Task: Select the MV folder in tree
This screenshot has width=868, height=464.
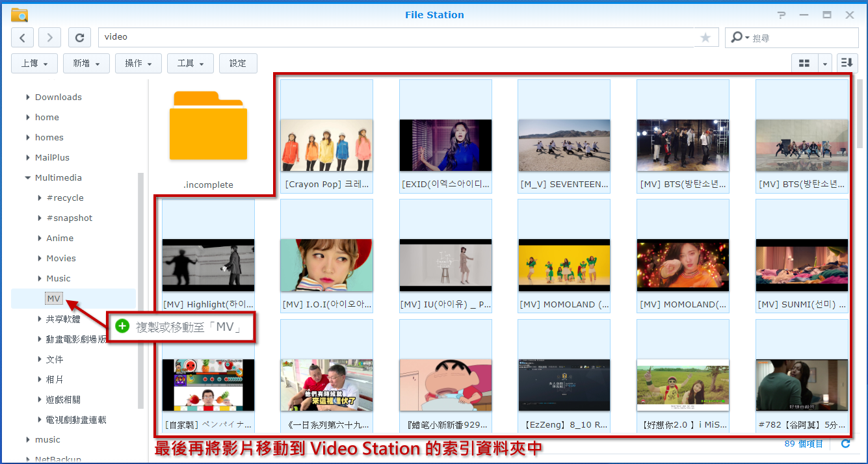Action: [x=54, y=298]
